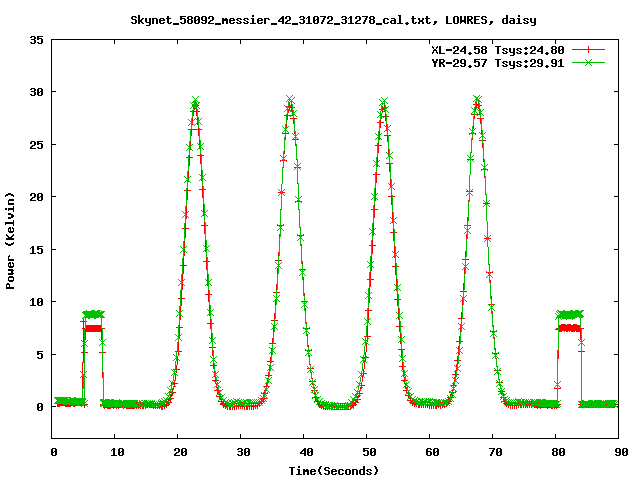Click x-axis tick label 90
This screenshot has height=480, width=640.
(x=621, y=452)
